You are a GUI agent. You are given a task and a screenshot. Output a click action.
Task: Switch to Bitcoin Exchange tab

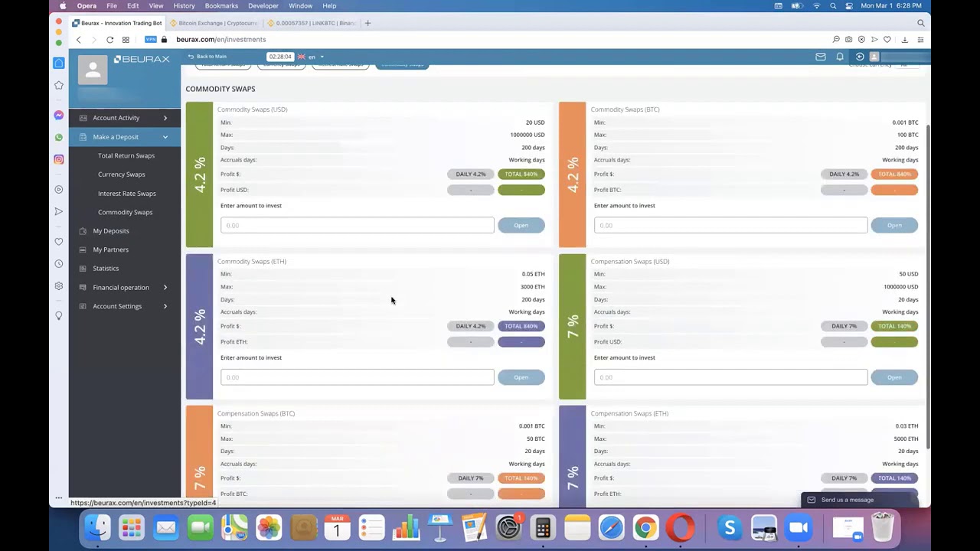214,23
